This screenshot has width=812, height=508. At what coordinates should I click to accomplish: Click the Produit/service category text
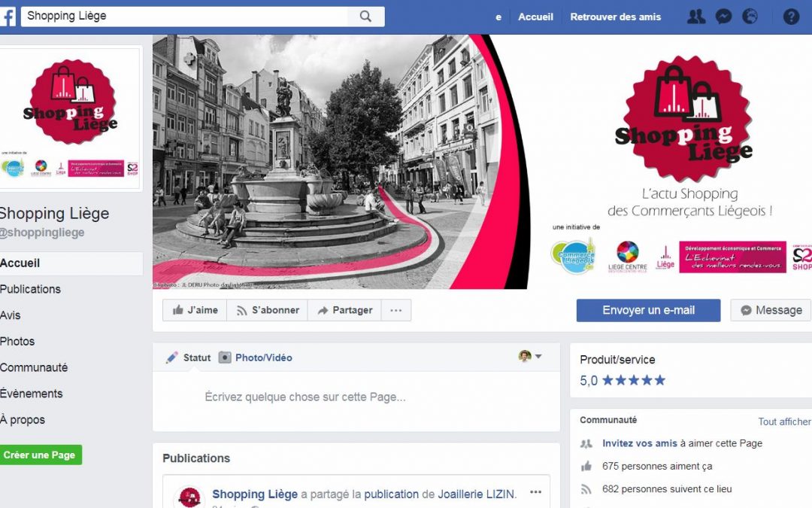617,360
